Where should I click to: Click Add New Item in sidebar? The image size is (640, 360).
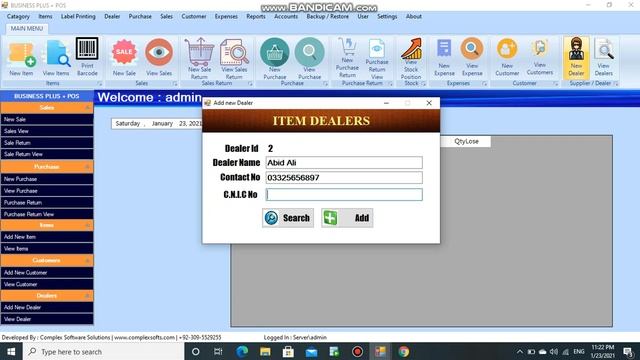coord(47,237)
